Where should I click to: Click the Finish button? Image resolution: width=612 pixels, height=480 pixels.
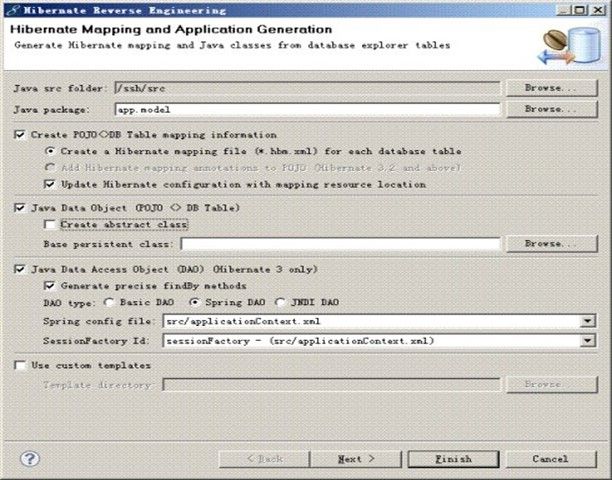click(x=454, y=459)
